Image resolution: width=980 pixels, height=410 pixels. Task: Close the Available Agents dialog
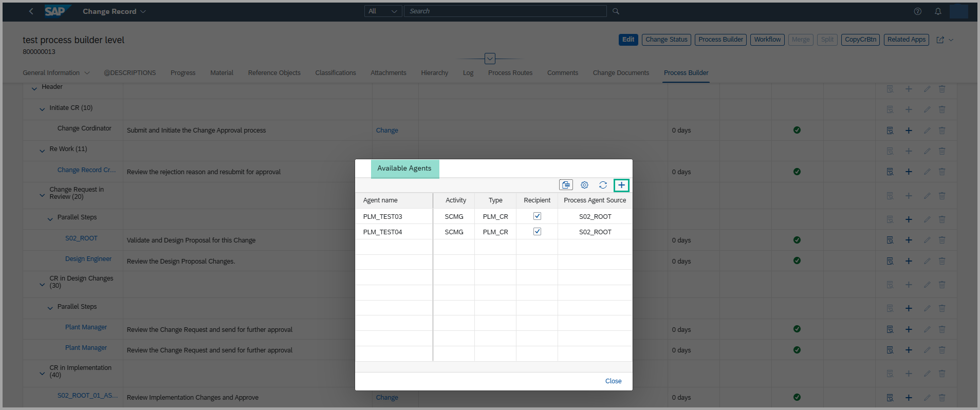point(613,381)
